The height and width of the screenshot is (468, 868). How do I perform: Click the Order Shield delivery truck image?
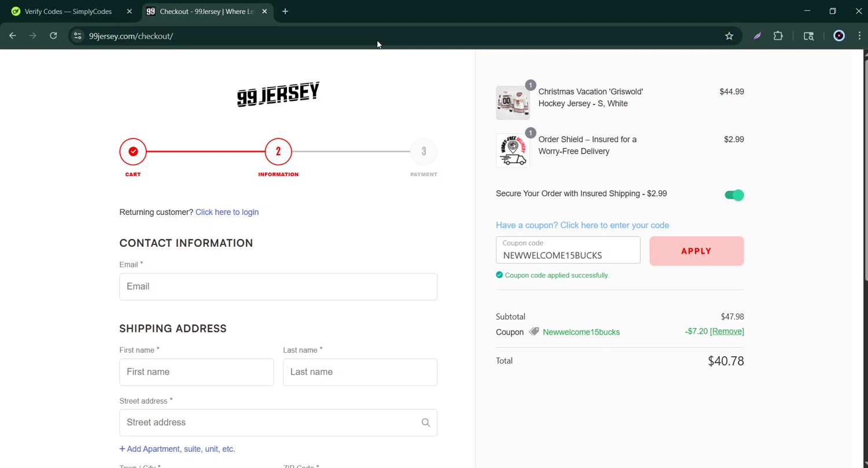[513, 151]
